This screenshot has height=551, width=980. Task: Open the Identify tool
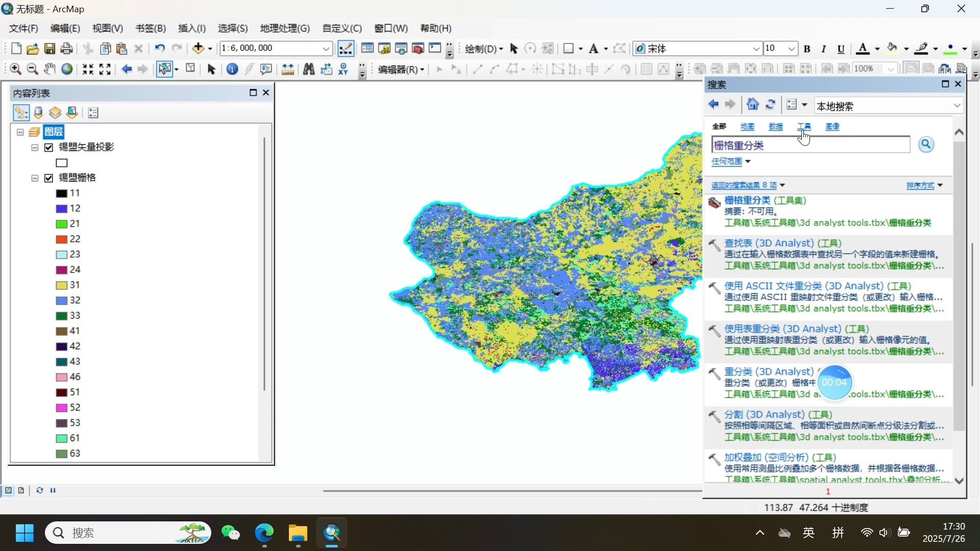tap(232, 69)
